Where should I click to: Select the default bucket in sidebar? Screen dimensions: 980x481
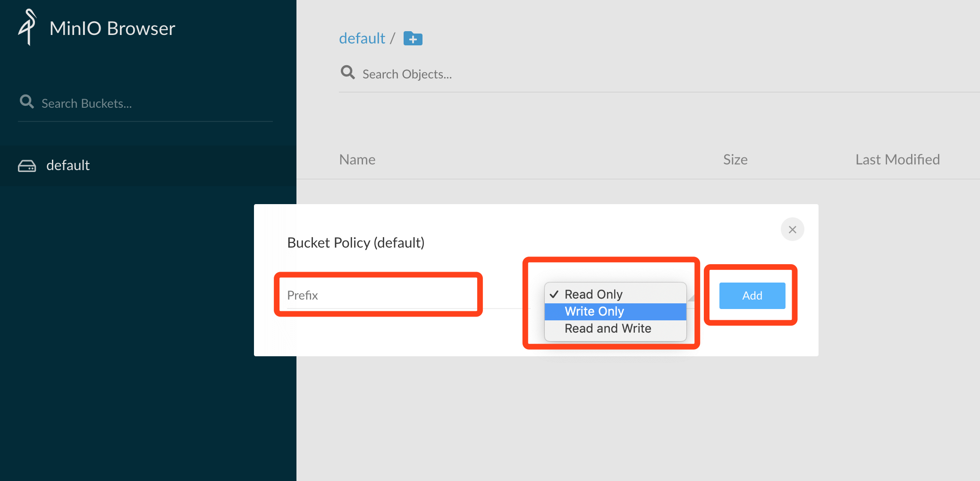(x=148, y=165)
